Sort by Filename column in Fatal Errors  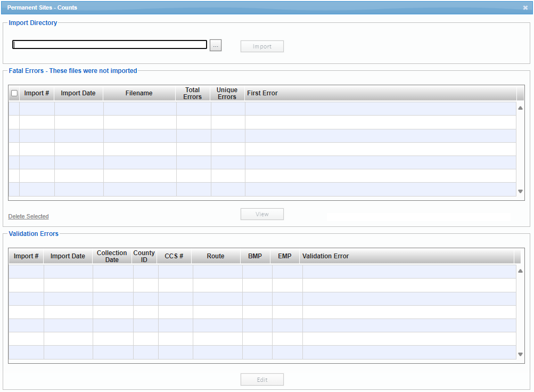tap(139, 93)
